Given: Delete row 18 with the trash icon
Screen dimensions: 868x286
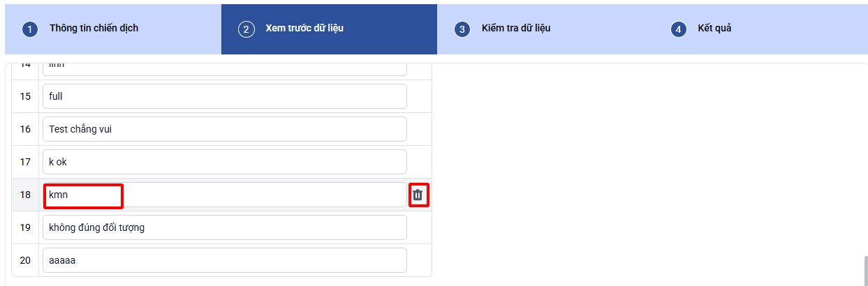Looking at the screenshot, I should tap(418, 195).
